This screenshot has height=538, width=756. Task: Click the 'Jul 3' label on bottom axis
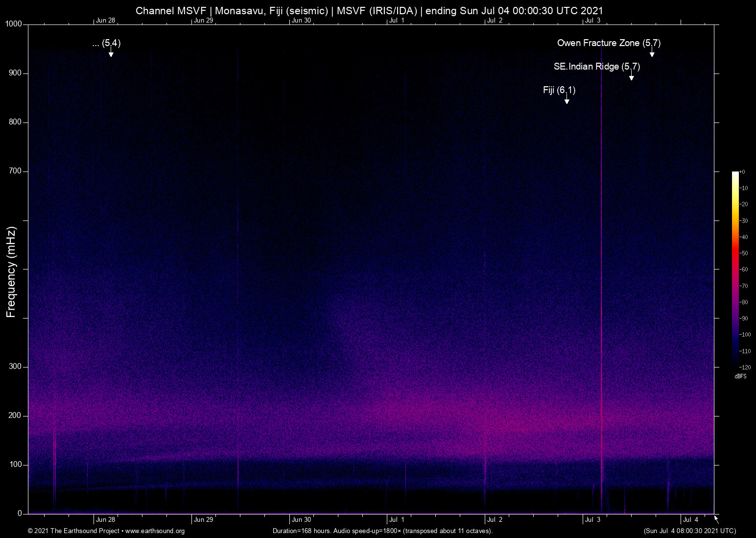[x=593, y=520]
